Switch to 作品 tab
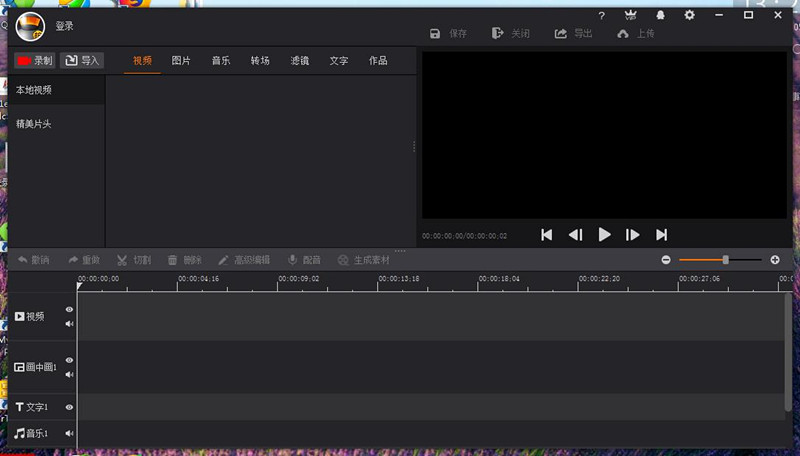The image size is (800, 456). pos(378,61)
